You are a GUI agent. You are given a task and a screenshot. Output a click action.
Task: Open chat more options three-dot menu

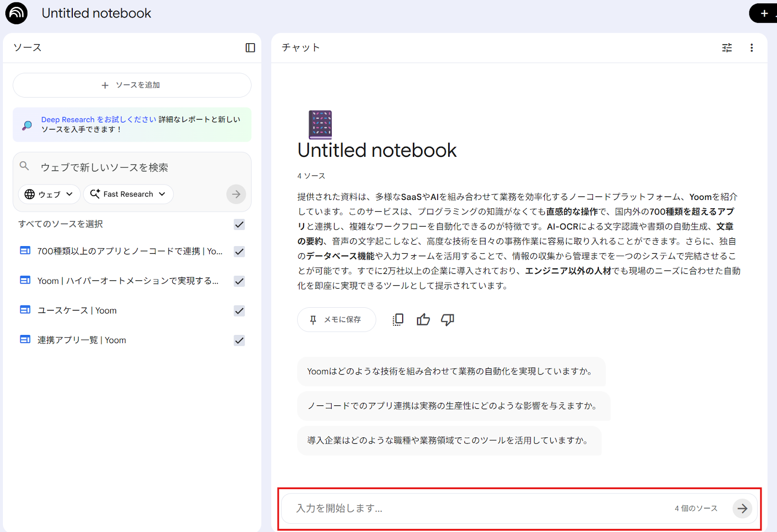[751, 48]
